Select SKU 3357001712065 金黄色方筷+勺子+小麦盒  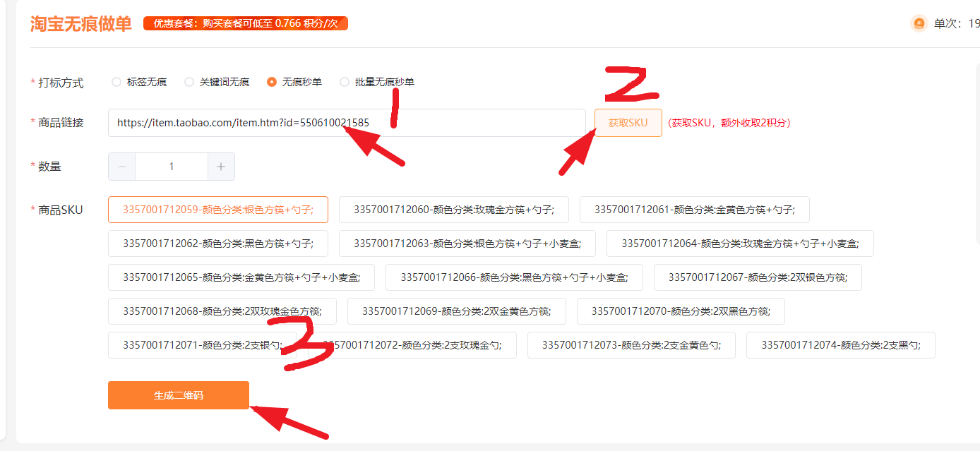point(241,277)
